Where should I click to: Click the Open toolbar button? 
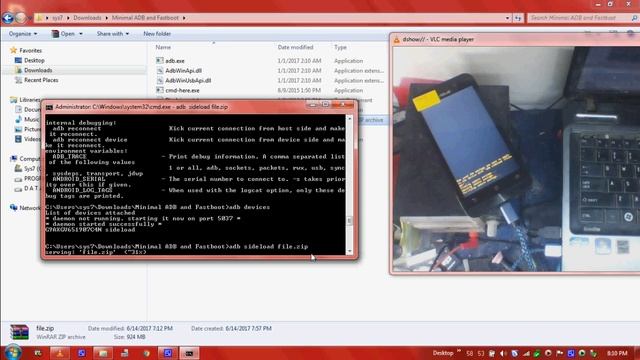[x=63, y=34]
